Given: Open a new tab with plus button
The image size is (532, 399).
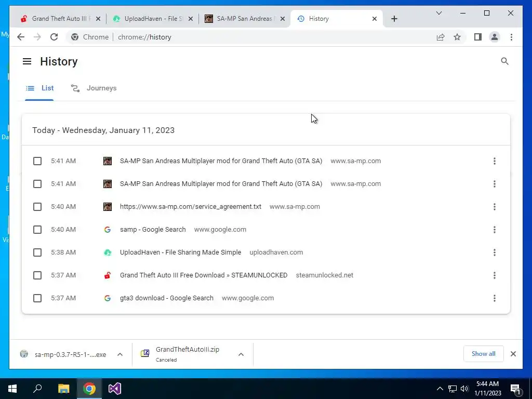Looking at the screenshot, I should coord(394,19).
